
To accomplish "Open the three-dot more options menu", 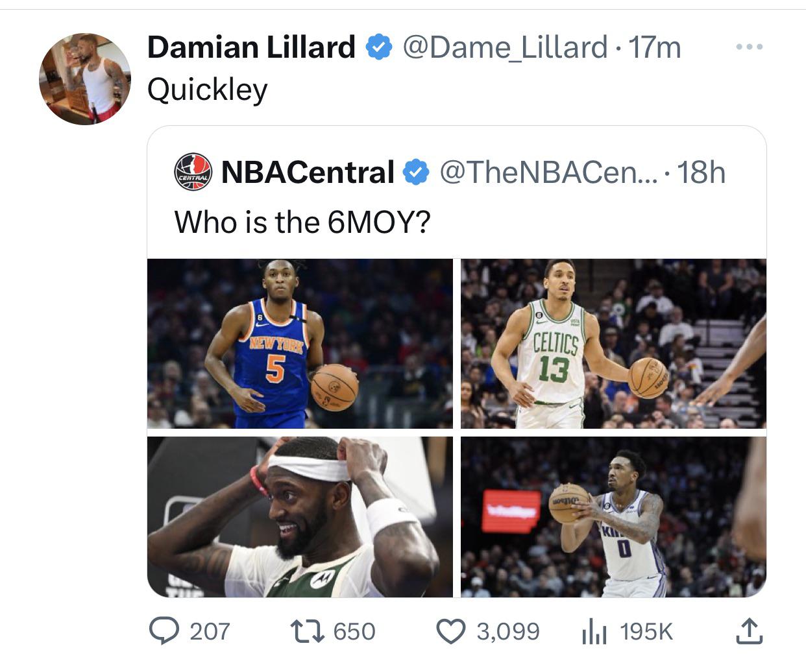I will tap(750, 47).
